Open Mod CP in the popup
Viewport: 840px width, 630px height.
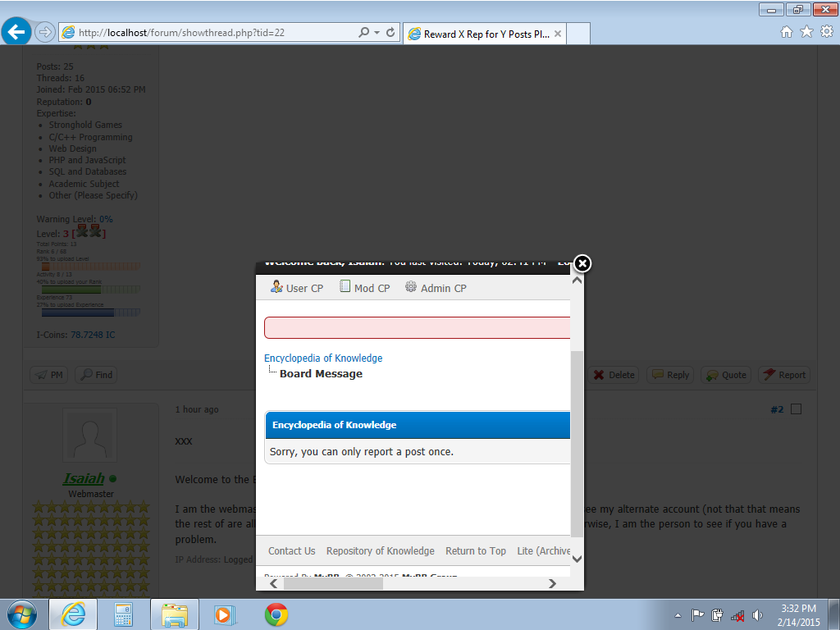pos(365,288)
